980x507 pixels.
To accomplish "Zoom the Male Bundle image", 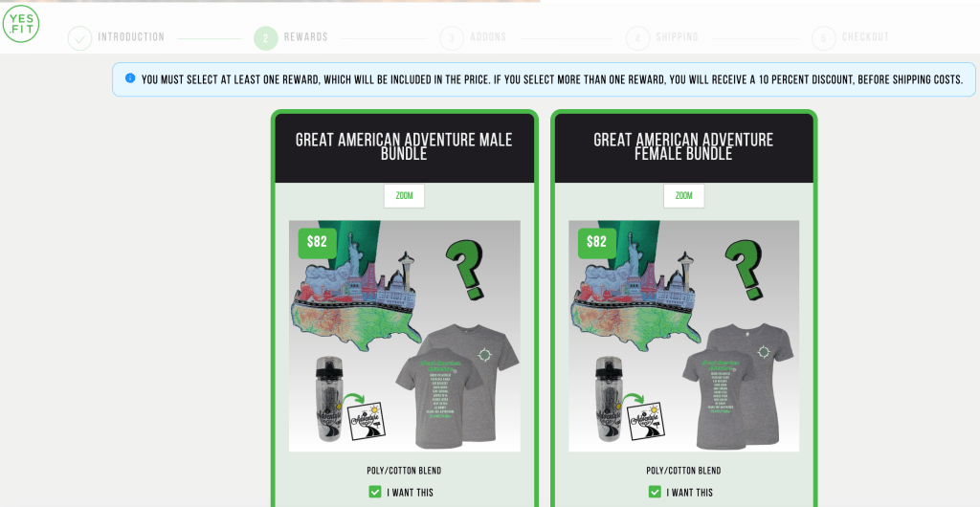I will [405, 196].
